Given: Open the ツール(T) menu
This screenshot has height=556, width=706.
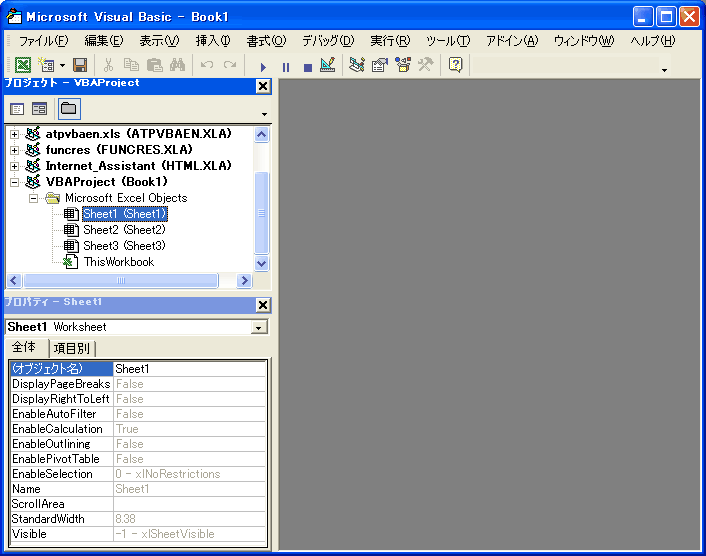Looking at the screenshot, I should [x=448, y=41].
